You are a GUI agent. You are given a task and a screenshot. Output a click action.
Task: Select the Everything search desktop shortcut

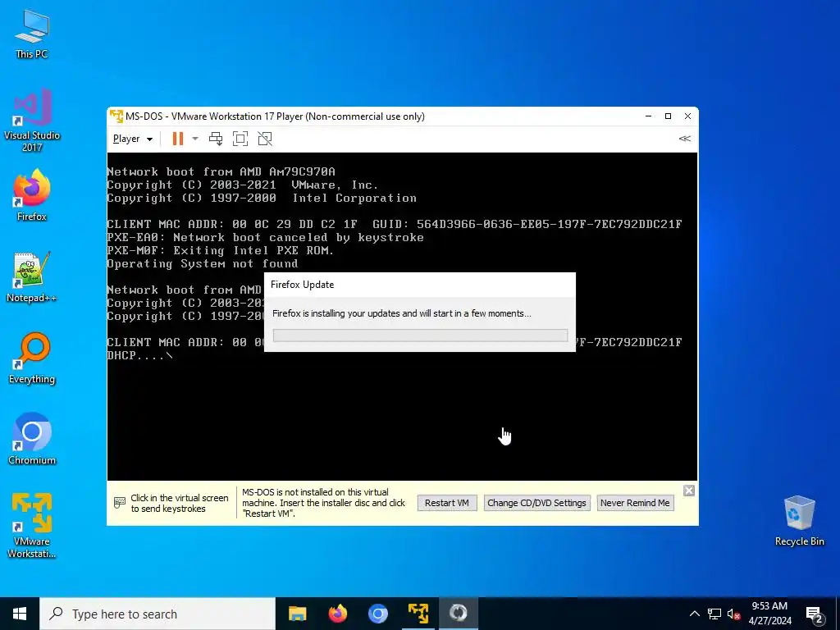32,358
